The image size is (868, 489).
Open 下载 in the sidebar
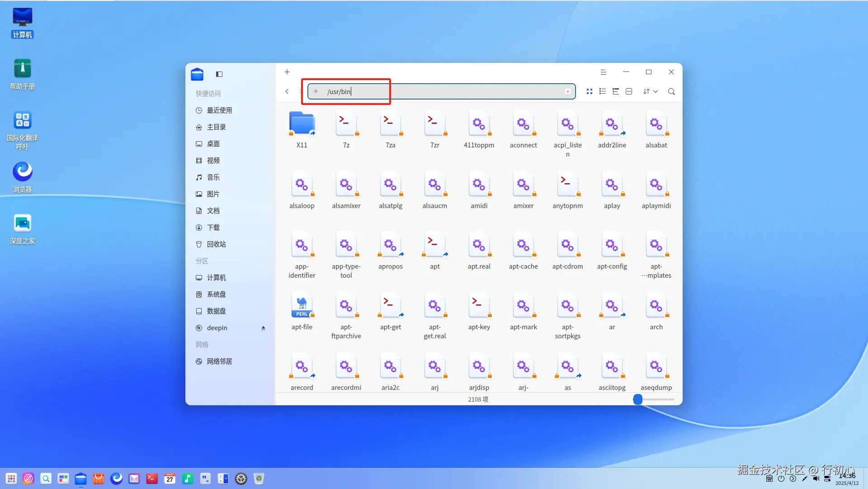(213, 228)
